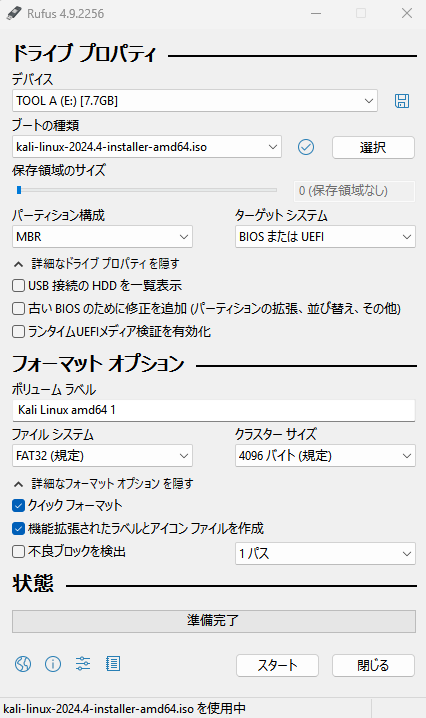This screenshot has height=718, width=426.
Task: Click the save-drive-image floppy disk icon
Action: pos(402,101)
